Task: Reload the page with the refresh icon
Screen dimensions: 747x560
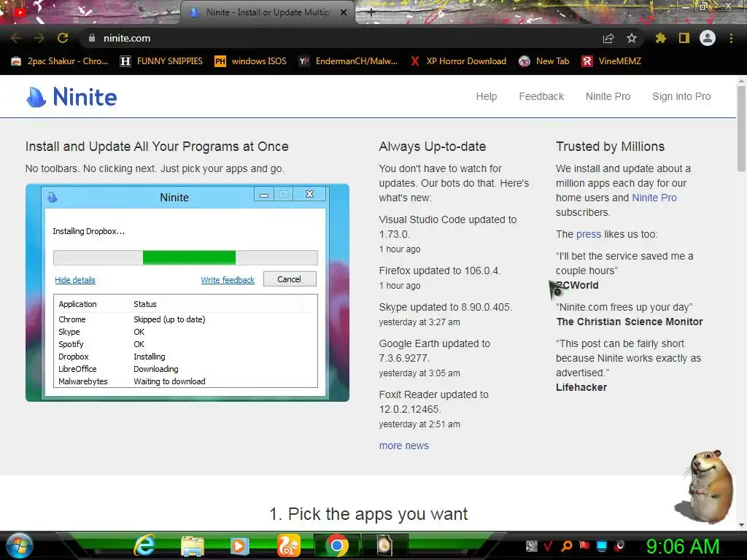Action: (63, 38)
